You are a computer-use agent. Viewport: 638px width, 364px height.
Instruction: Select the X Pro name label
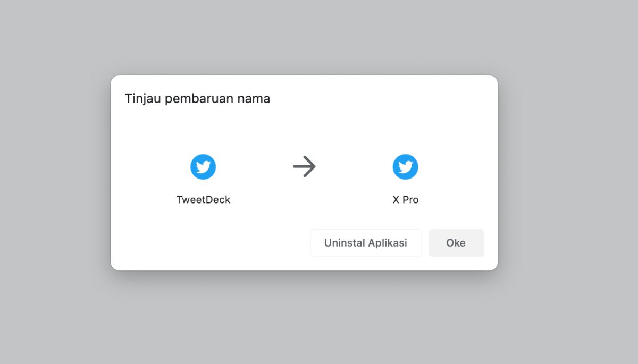tap(406, 200)
